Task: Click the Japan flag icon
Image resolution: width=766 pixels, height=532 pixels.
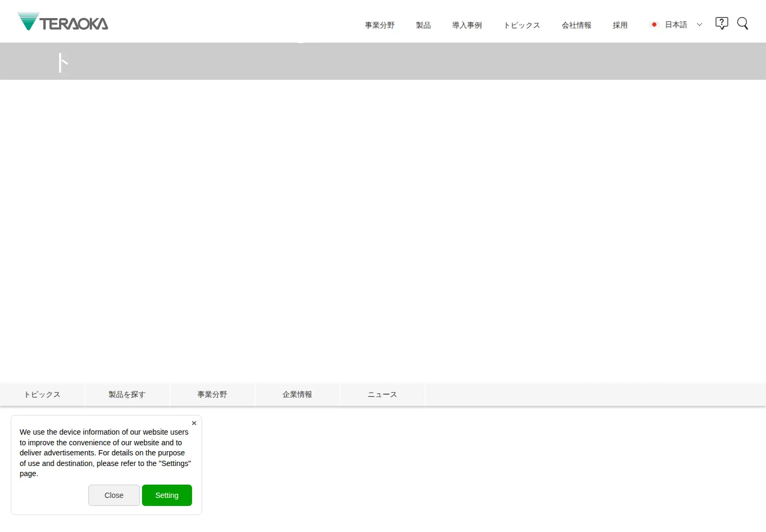Action: (654, 24)
